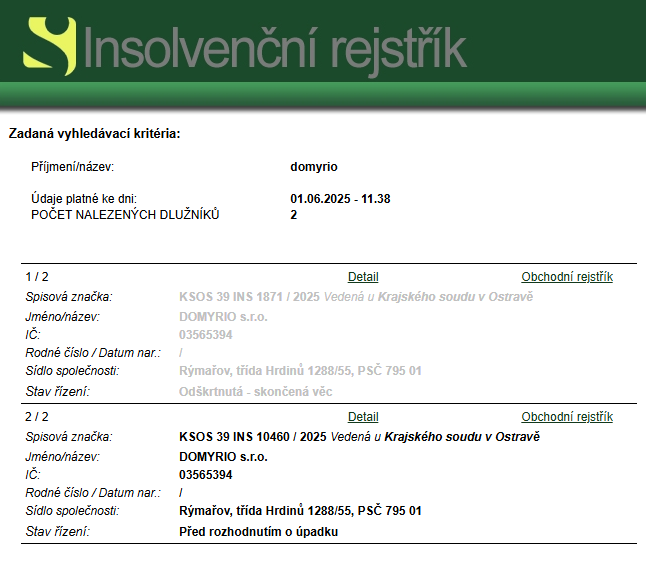Select greyed IČ 03565394 in first record
The height and width of the screenshot is (574, 646).
pyautogui.click(x=206, y=335)
